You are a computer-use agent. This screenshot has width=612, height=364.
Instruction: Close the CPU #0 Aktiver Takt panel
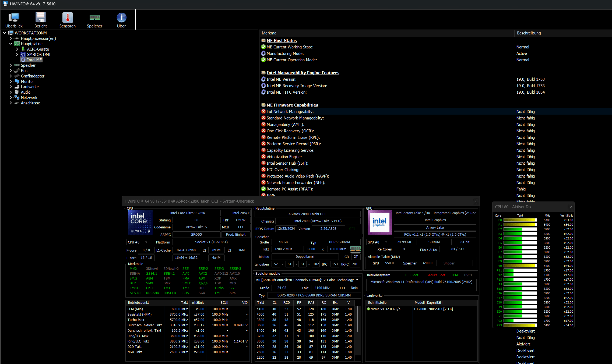click(571, 207)
